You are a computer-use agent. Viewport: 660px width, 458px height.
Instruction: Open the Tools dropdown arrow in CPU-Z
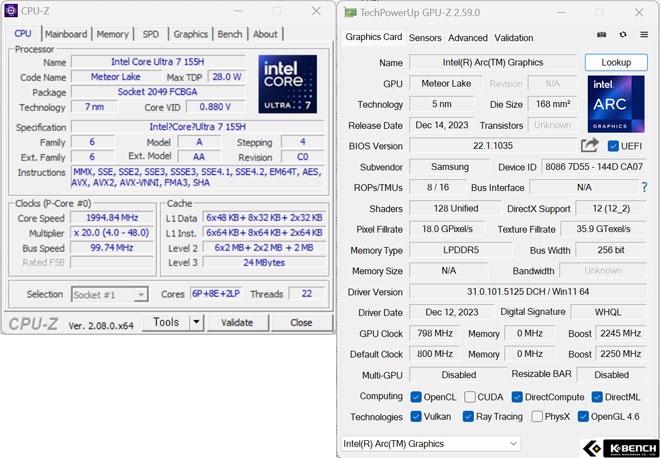(x=196, y=323)
